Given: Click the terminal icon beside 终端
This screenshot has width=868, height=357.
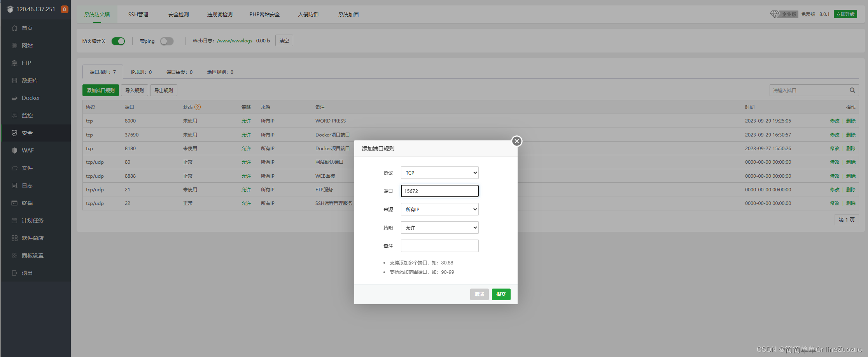Looking at the screenshot, I should click(x=14, y=203).
